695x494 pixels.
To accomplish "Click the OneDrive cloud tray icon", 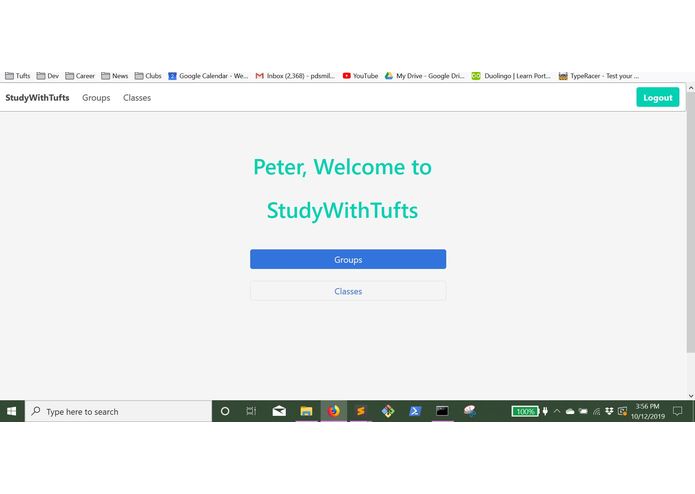I will click(570, 412).
